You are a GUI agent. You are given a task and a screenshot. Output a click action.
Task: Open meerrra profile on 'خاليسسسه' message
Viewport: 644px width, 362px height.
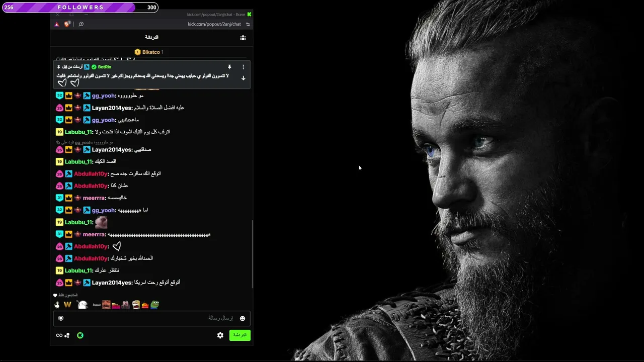point(94,198)
